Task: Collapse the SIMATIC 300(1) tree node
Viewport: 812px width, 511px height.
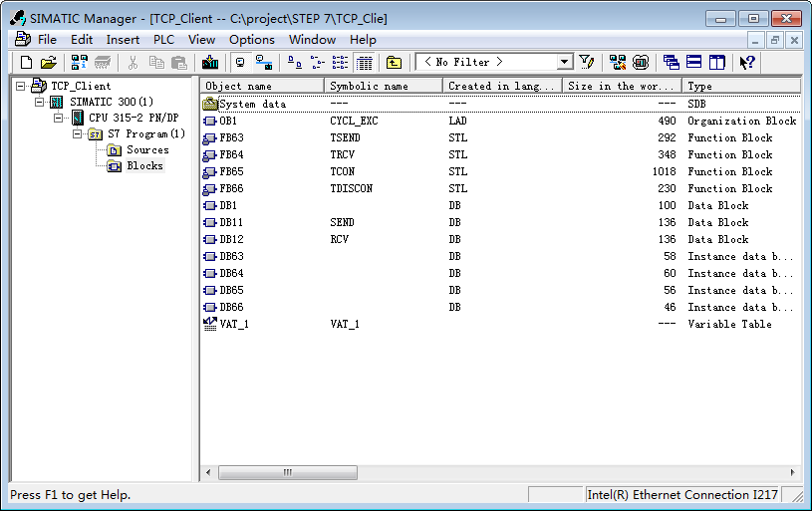Action: coord(40,102)
